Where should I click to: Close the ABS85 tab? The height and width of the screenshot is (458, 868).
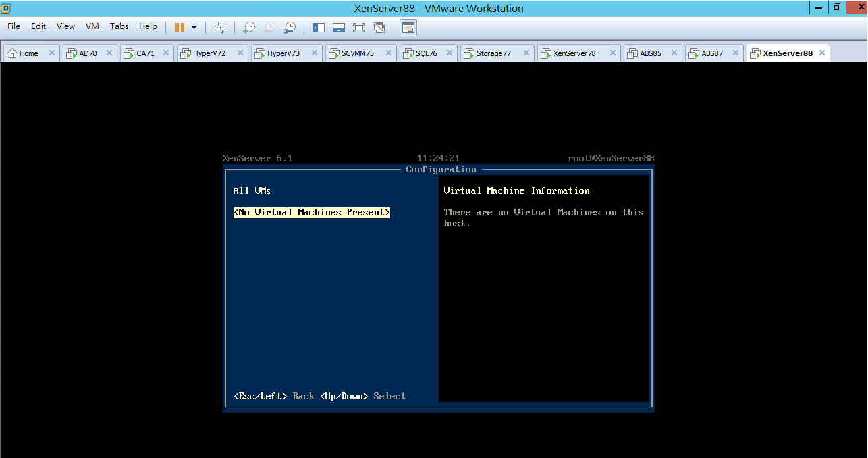(x=674, y=53)
